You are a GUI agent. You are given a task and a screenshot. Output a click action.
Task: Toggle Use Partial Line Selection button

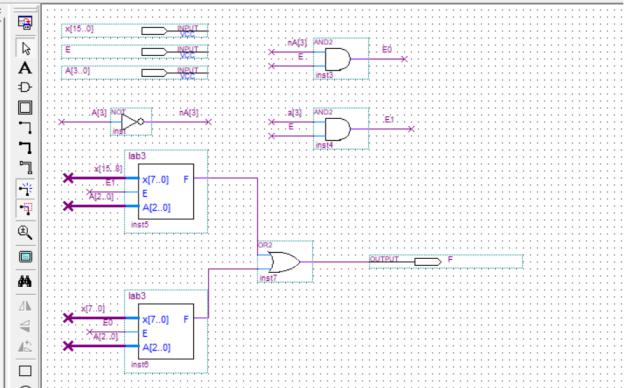pyautogui.click(x=25, y=209)
